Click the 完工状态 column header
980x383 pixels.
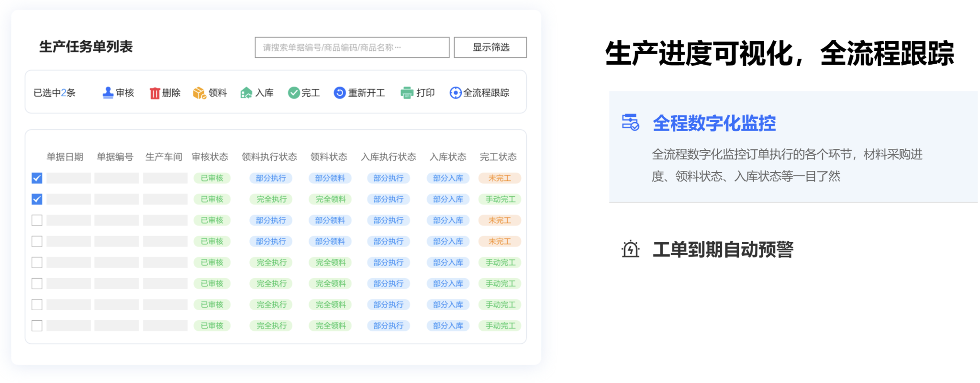(x=498, y=157)
